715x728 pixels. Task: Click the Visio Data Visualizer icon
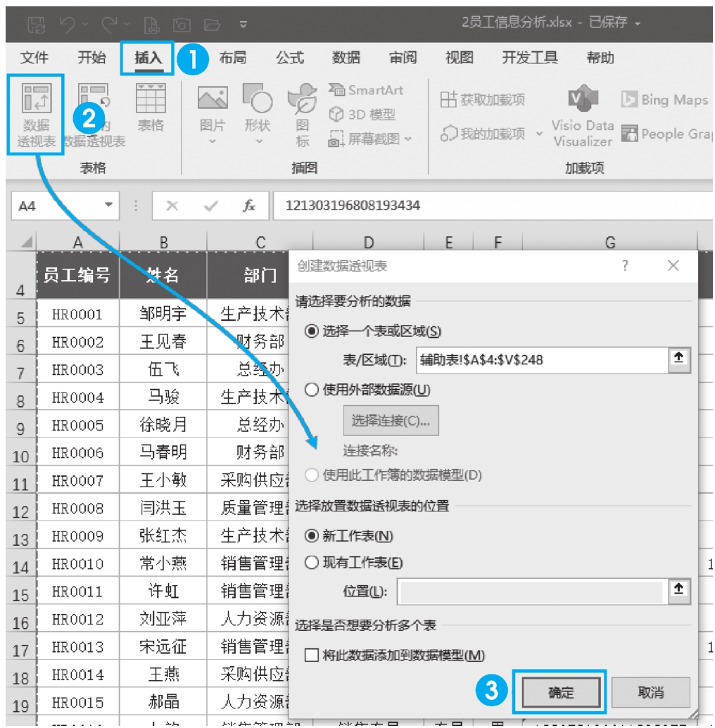coord(583,98)
